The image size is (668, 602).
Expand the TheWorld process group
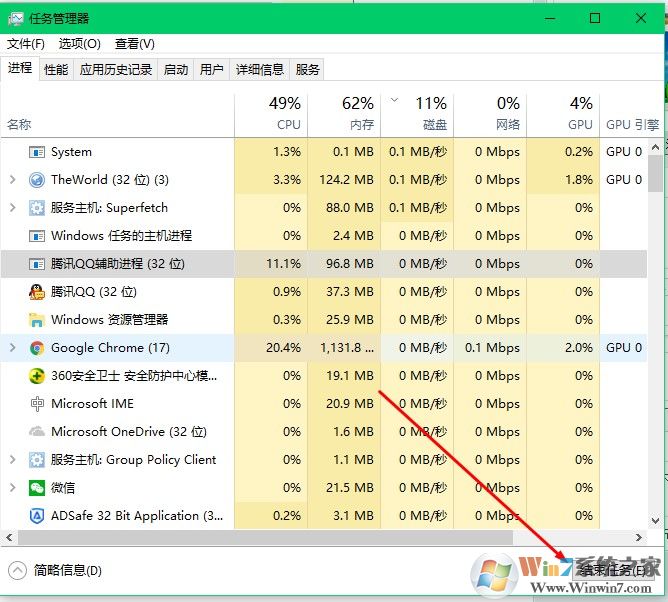point(12,180)
